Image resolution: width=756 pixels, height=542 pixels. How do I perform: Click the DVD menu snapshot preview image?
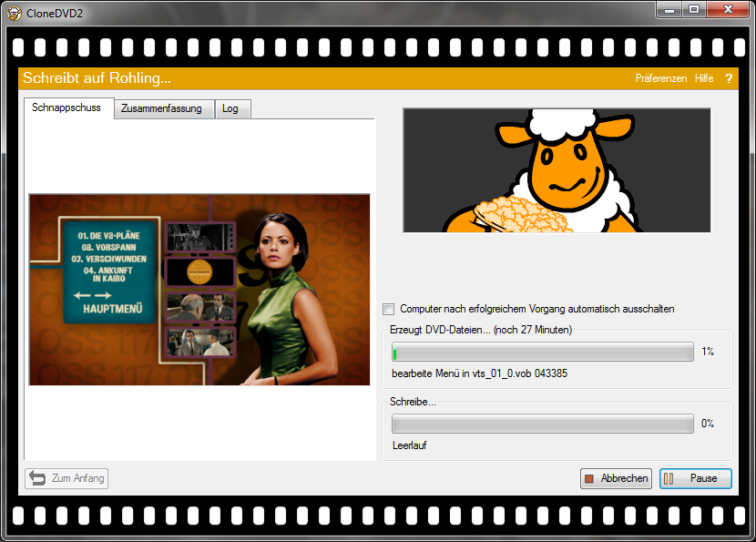point(199,290)
